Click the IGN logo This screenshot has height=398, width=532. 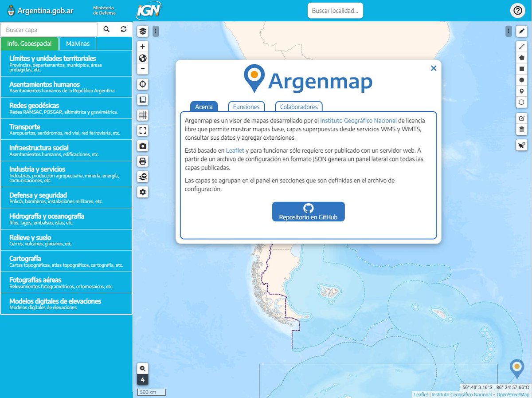click(x=149, y=10)
